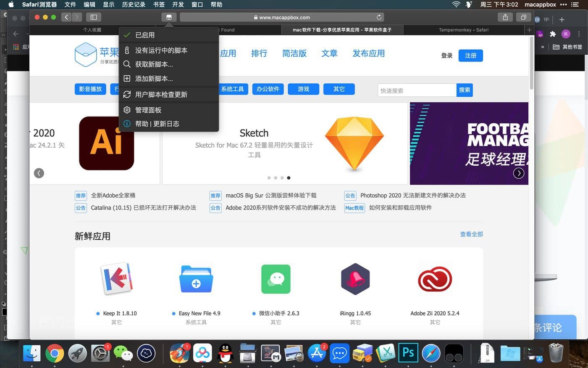Click the blue 注册 register button
Screen dimensions: 588x368
471,56
